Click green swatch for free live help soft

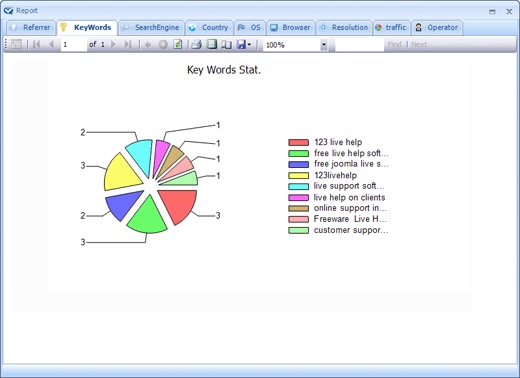pyautogui.click(x=298, y=154)
